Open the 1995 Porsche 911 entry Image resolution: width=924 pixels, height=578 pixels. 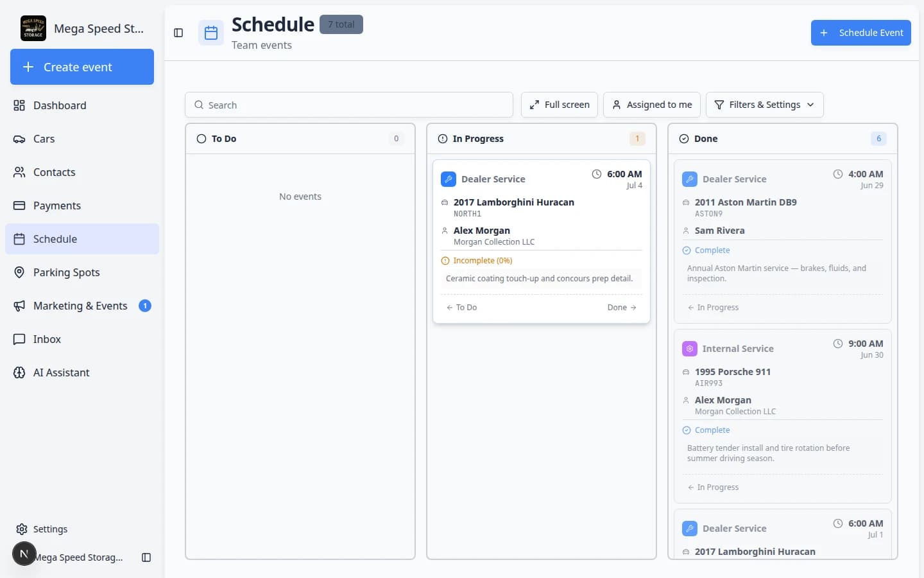[732, 372]
